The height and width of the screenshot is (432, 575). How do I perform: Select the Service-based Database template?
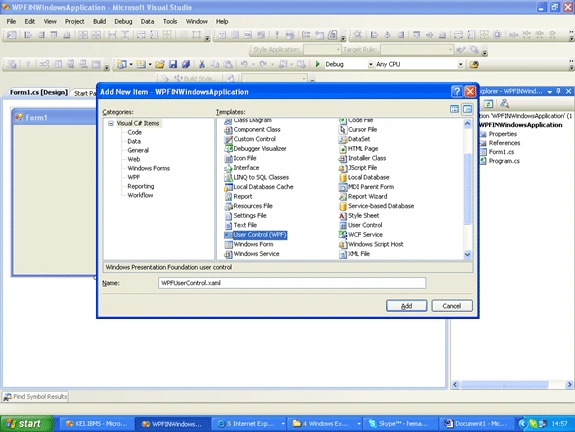(376, 206)
